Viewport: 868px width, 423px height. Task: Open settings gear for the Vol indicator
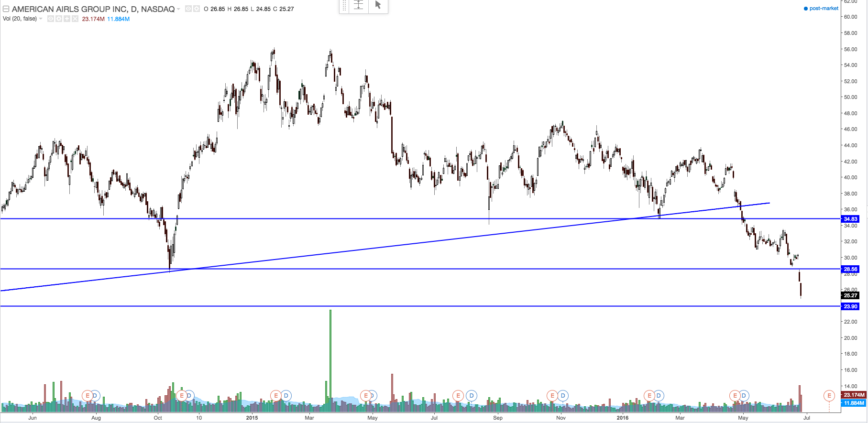59,19
